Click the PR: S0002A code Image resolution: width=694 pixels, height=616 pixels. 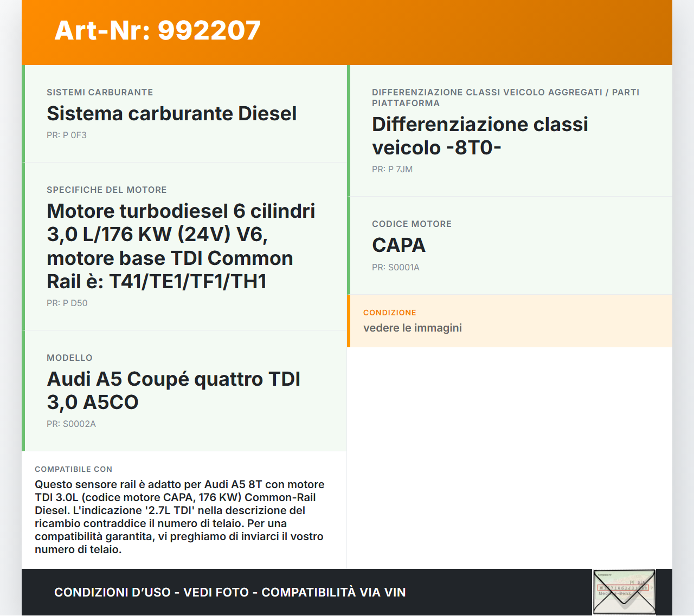[x=71, y=424]
